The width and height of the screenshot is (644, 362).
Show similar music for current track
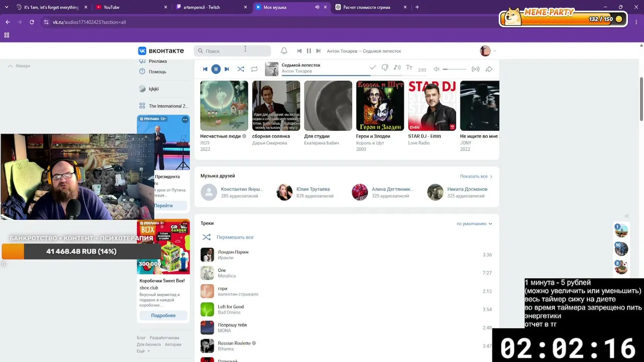(397, 68)
